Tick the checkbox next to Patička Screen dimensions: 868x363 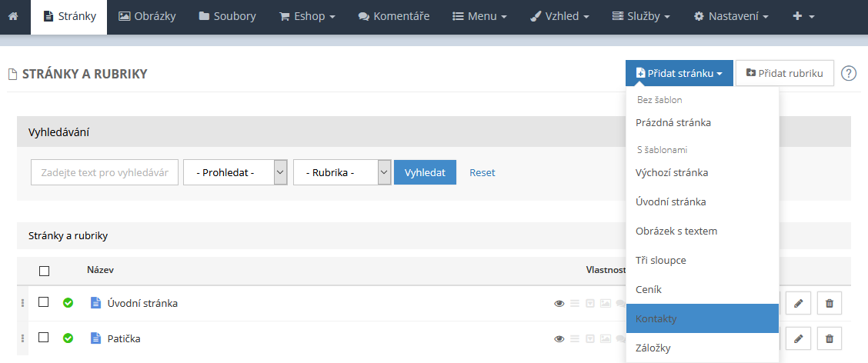(x=44, y=337)
